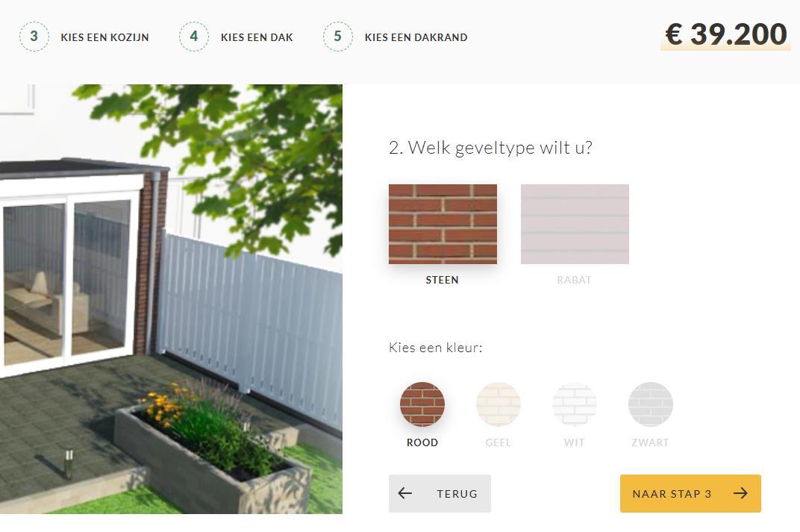Image resolution: width=800 pixels, height=532 pixels.
Task: Click the step 3 circle icon
Action: click(x=34, y=37)
